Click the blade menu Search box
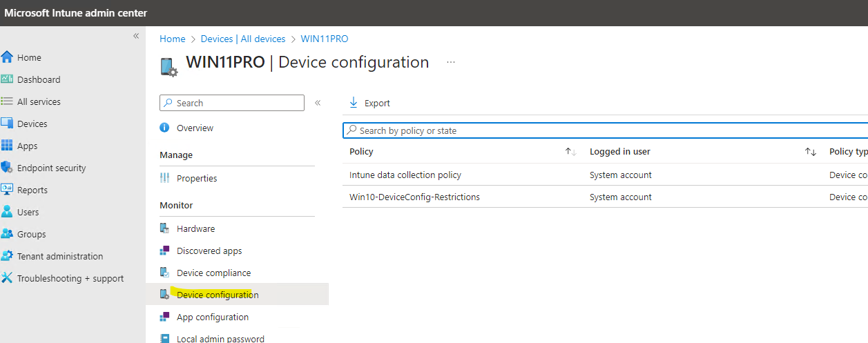868x343 pixels. click(x=232, y=103)
